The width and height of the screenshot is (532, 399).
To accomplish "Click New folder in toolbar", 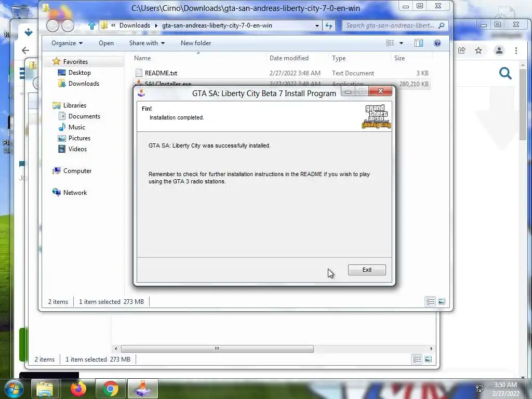I will (196, 43).
